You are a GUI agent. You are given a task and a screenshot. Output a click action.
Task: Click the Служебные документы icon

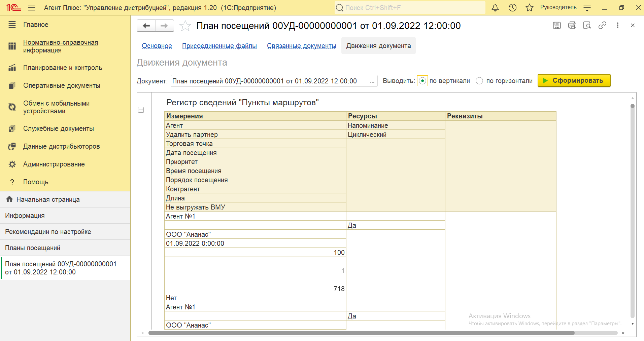[12, 128]
